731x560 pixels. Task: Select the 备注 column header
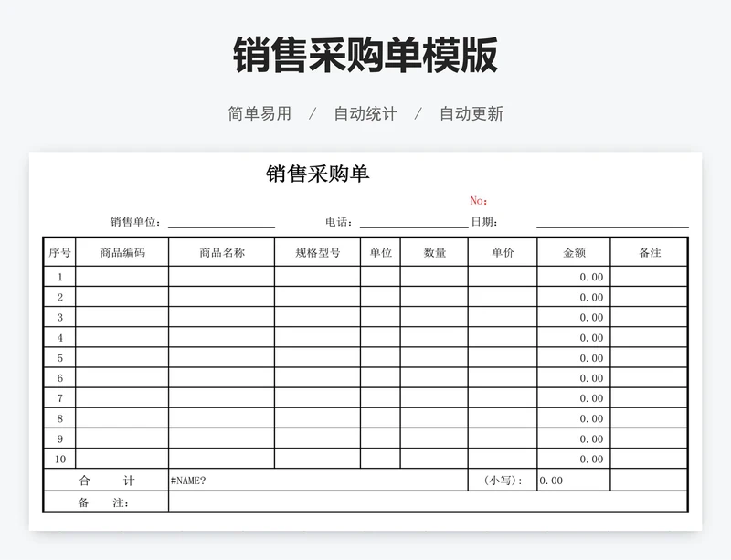coord(649,252)
